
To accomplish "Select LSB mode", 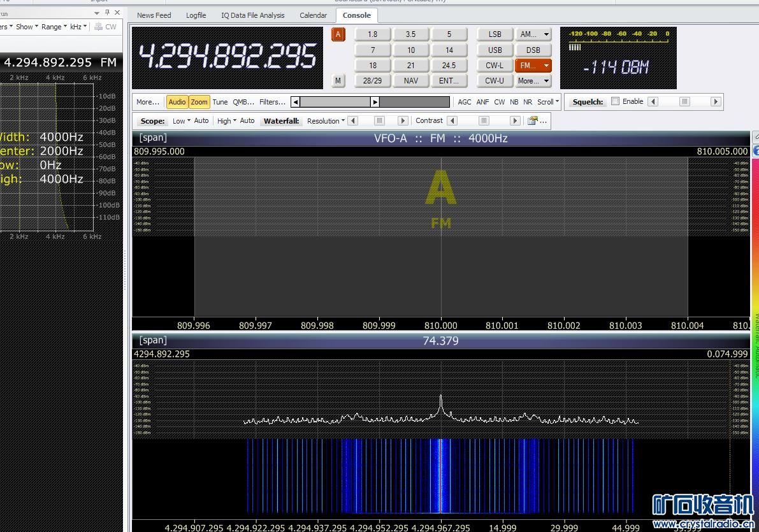I will pos(495,34).
